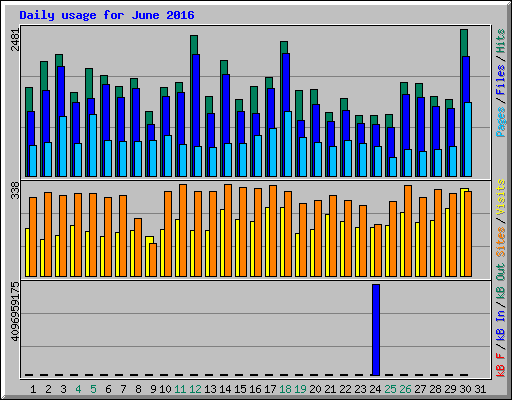This screenshot has height=400, width=512.
Task: Click the "2481" axis value
Action: [x=15, y=40]
